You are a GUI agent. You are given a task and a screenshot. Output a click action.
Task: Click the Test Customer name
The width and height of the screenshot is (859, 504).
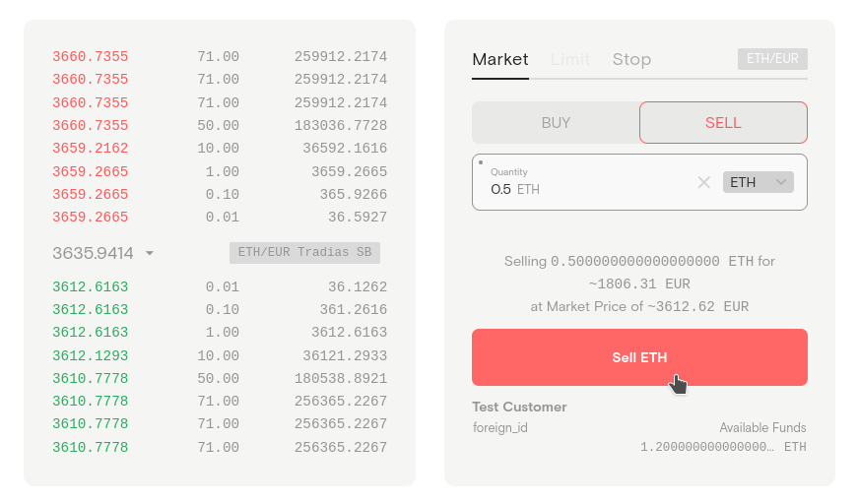pyautogui.click(x=519, y=407)
